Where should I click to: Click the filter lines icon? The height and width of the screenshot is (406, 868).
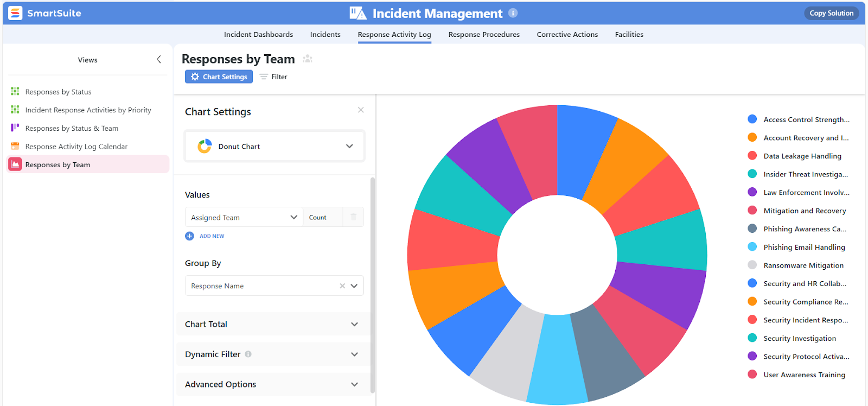coord(264,77)
